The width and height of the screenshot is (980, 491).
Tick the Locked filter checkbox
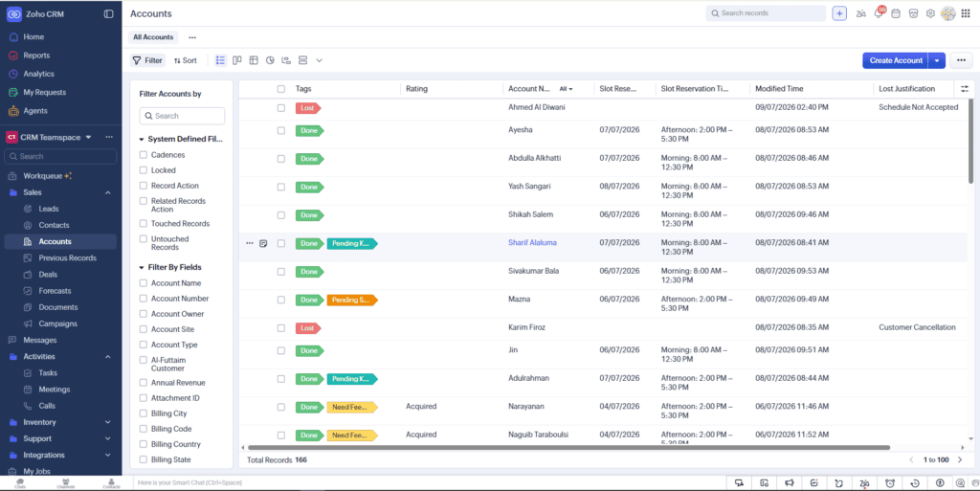click(144, 170)
